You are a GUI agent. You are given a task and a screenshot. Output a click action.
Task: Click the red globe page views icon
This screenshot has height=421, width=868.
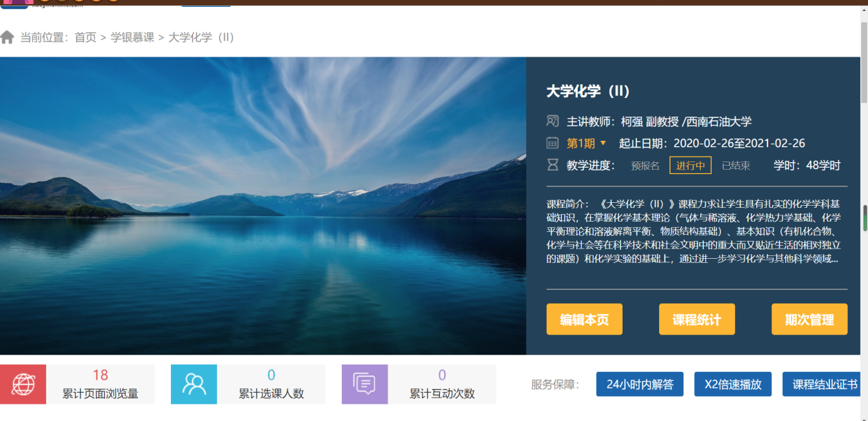[x=23, y=384]
